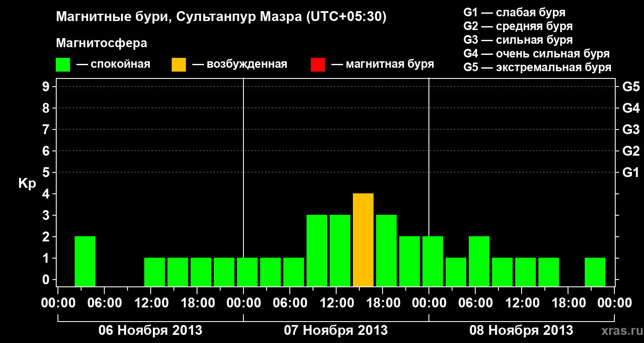Click the last isolated green bar on 08 Ноября
The image size is (644, 343).
[595, 272]
